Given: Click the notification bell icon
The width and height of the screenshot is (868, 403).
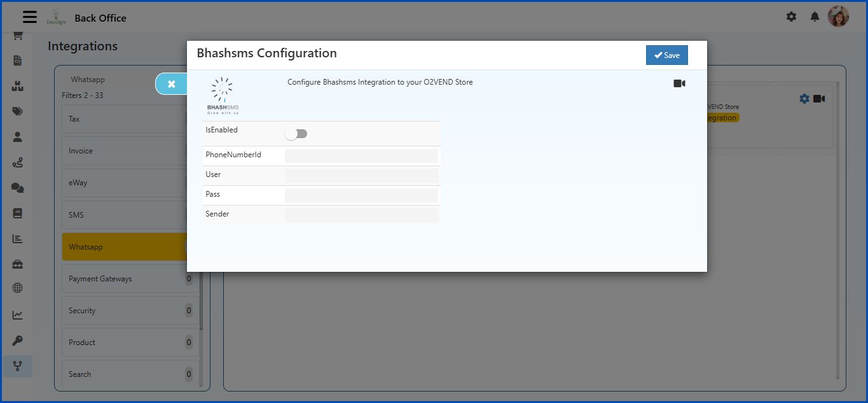Looking at the screenshot, I should click(x=815, y=17).
